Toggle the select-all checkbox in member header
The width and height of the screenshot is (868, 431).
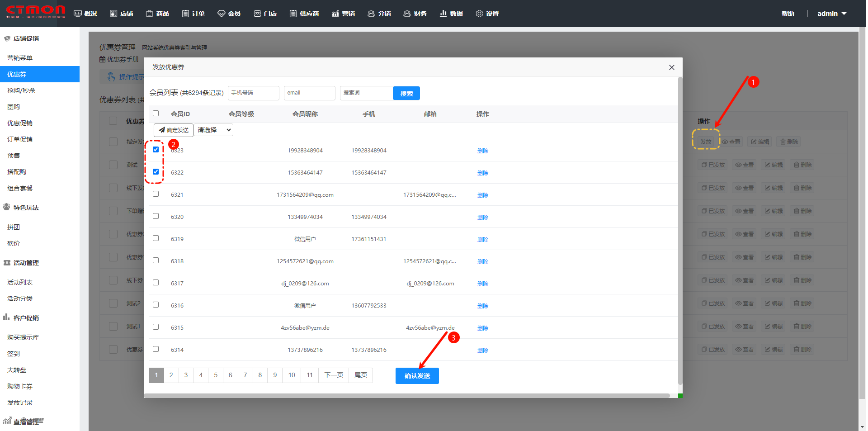156,114
